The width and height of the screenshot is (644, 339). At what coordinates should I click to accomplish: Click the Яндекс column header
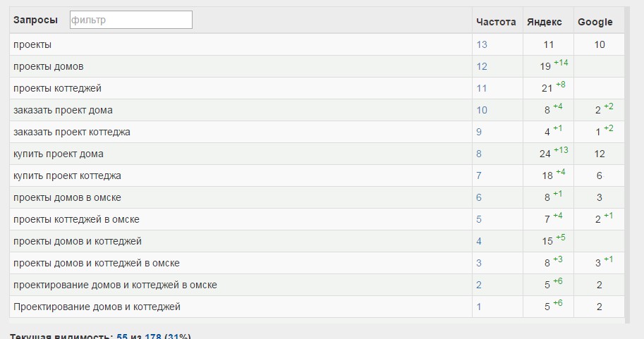pyautogui.click(x=544, y=22)
